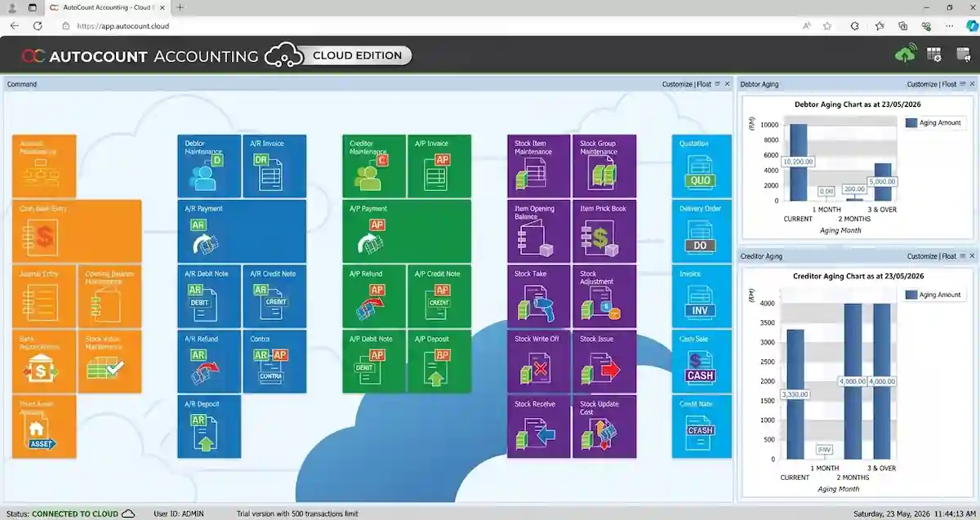Open the Account Maintenance tile
The image size is (980, 520).
(x=44, y=167)
